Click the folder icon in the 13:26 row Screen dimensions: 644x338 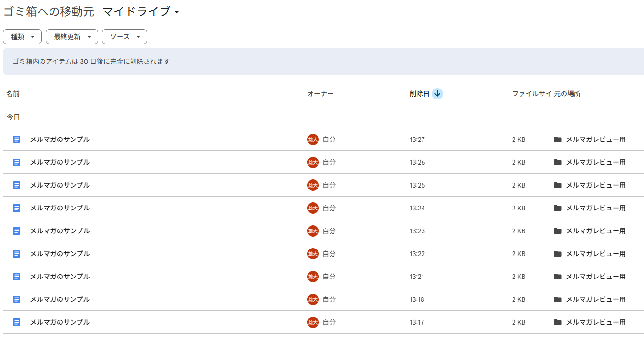558,162
